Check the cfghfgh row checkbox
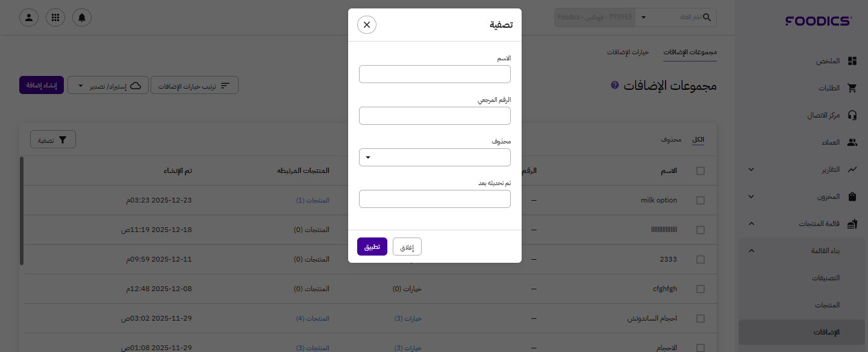Viewport: 868px width, 352px height. pyautogui.click(x=700, y=289)
